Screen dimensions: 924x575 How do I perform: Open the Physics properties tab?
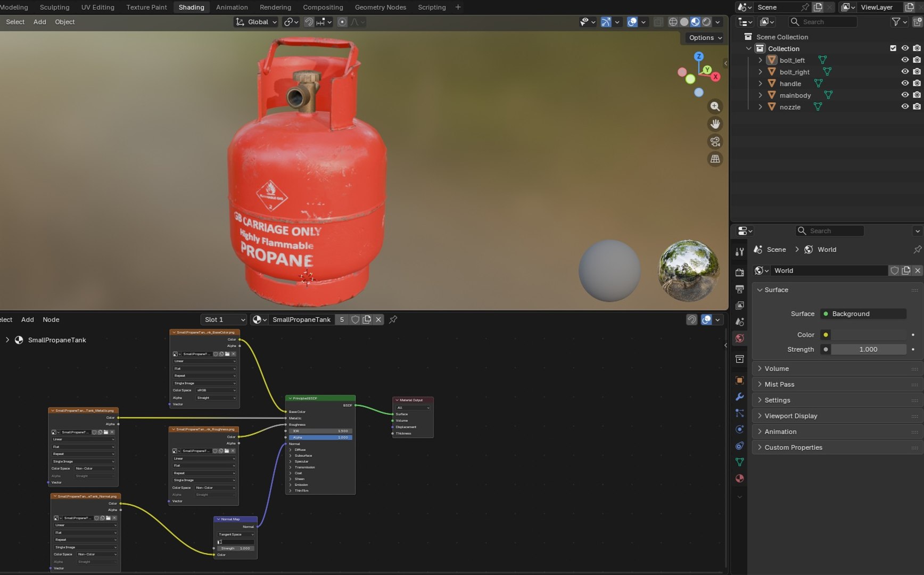click(739, 429)
